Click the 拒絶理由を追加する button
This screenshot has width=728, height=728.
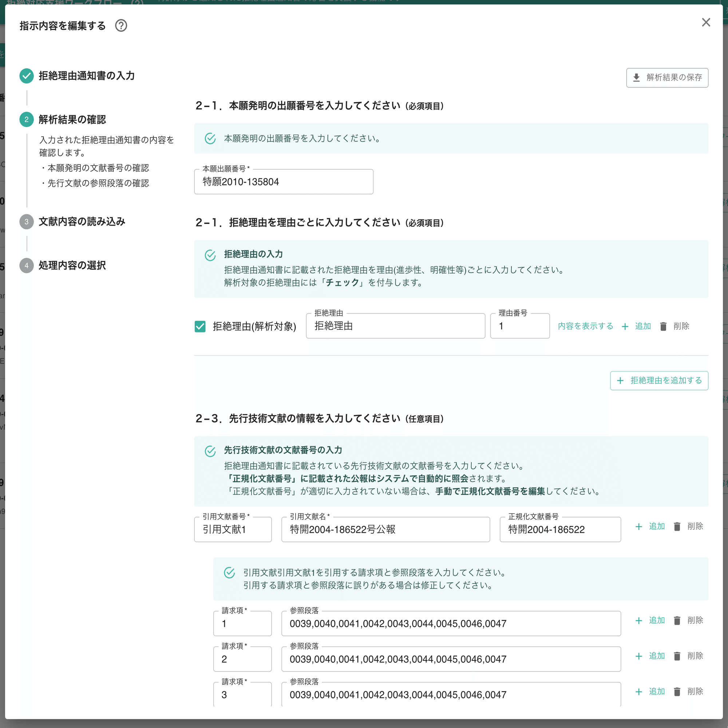(659, 381)
